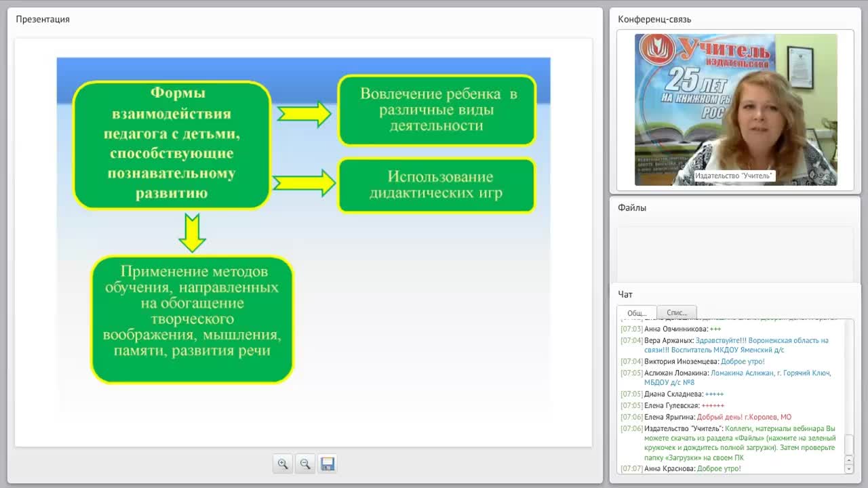This screenshot has height=488, width=868.
Task: Click the message from Виктория Иноземцева
Action: (x=731, y=361)
